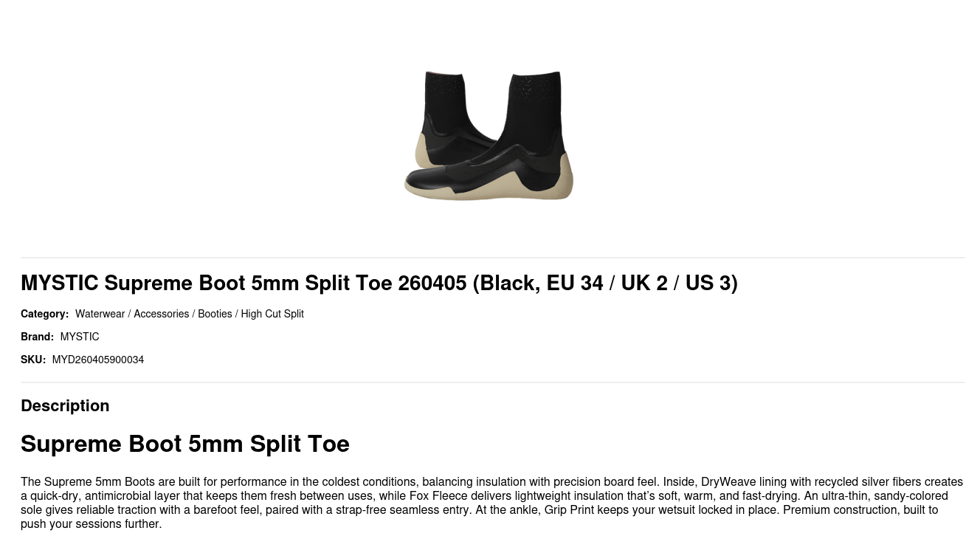The height and width of the screenshot is (553, 980).
Task: Click the "Brand:" label
Action: 37,337
